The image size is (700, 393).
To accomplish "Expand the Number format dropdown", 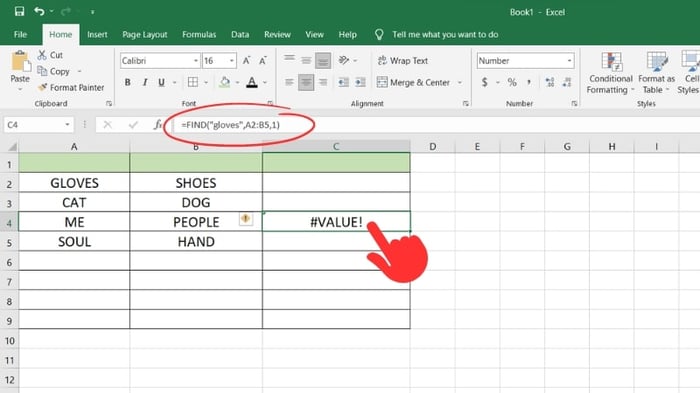I will [x=569, y=61].
